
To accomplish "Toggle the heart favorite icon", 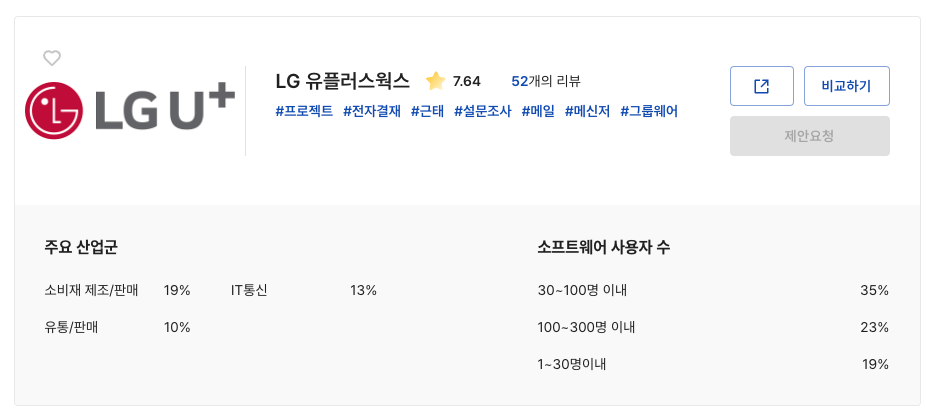I will pyautogui.click(x=52, y=58).
